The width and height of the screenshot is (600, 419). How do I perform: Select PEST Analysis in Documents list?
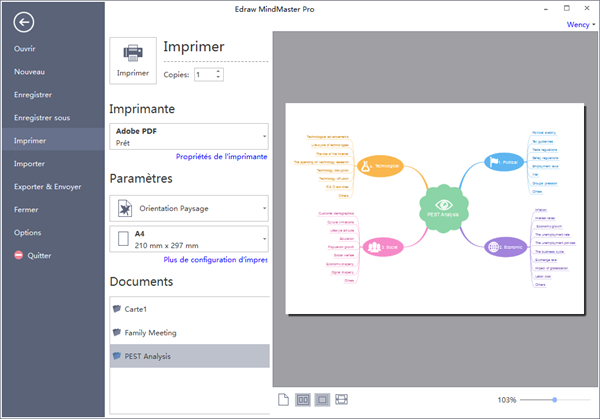pos(189,356)
